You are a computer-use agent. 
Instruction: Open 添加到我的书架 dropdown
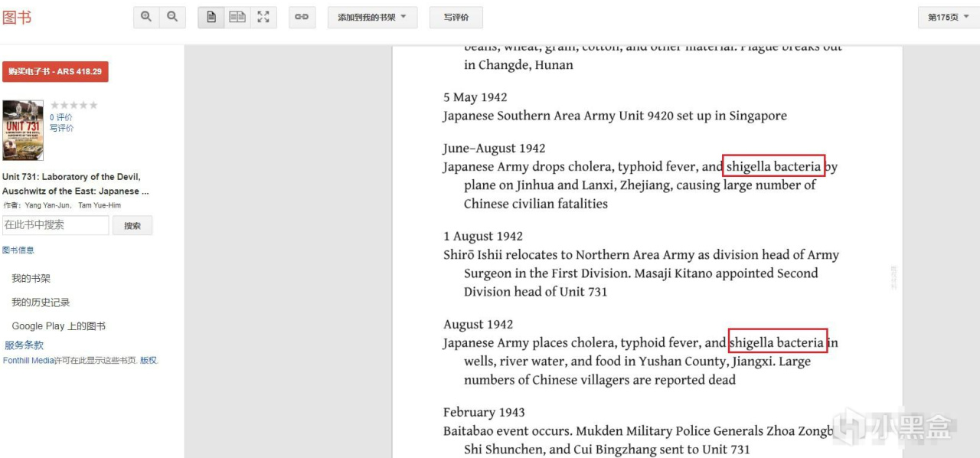pyautogui.click(x=372, y=17)
